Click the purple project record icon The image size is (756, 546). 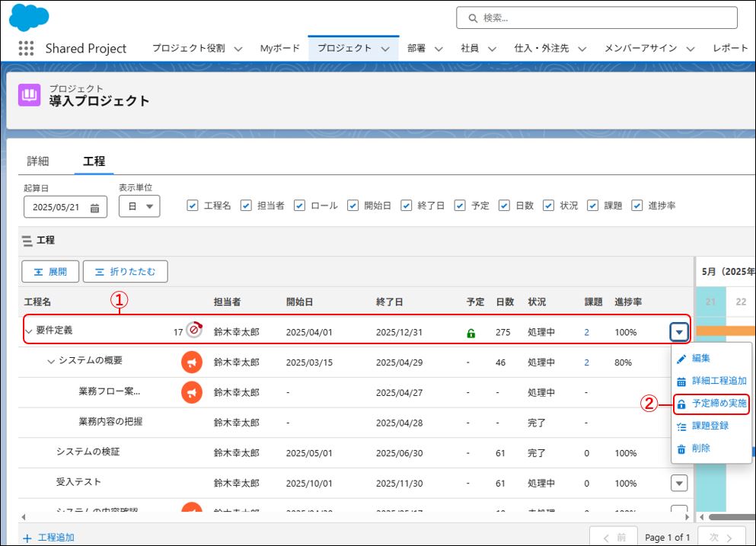point(30,95)
